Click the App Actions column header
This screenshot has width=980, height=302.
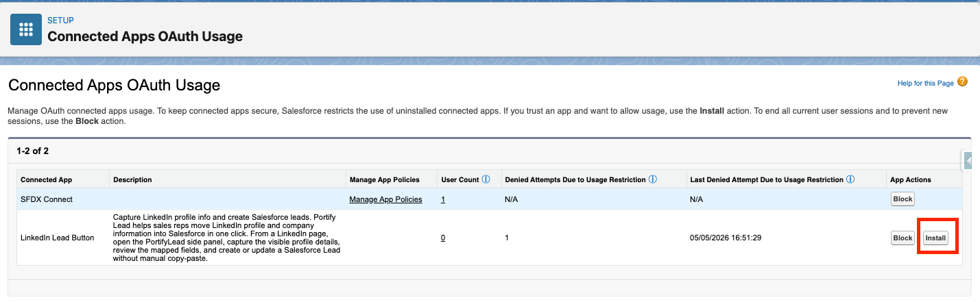tap(911, 179)
